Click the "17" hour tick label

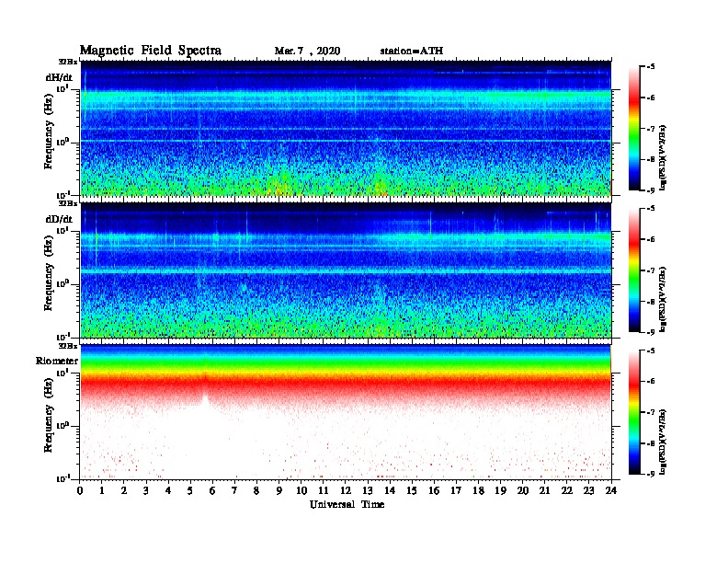[456, 491]
